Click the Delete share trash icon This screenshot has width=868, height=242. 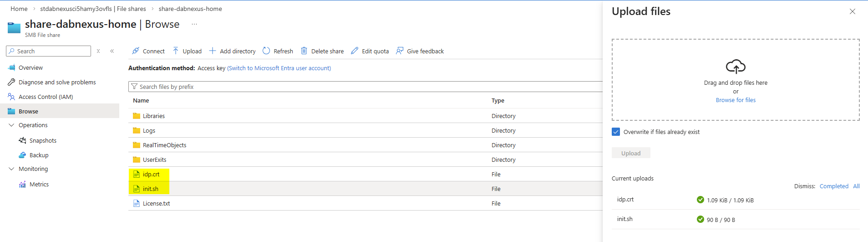[304, 51]
